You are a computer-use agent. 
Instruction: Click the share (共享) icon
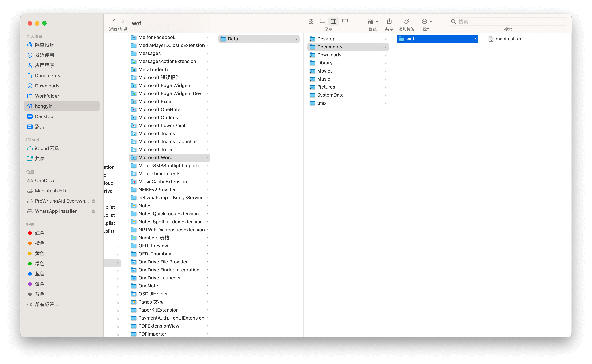[389, 21]
